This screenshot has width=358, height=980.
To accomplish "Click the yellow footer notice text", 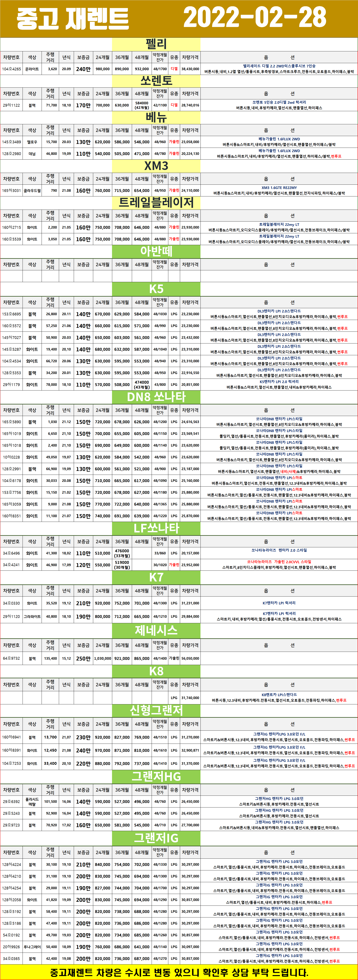I will [179, 973].
